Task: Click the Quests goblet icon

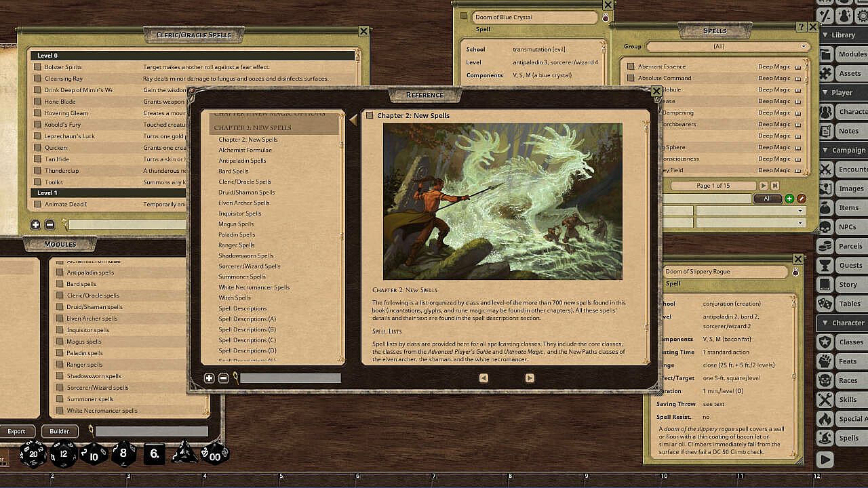Action: point(825,265)
